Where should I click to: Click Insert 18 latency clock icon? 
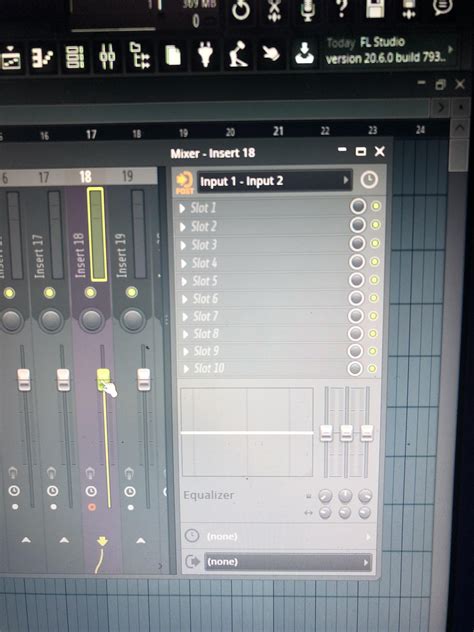91,491
